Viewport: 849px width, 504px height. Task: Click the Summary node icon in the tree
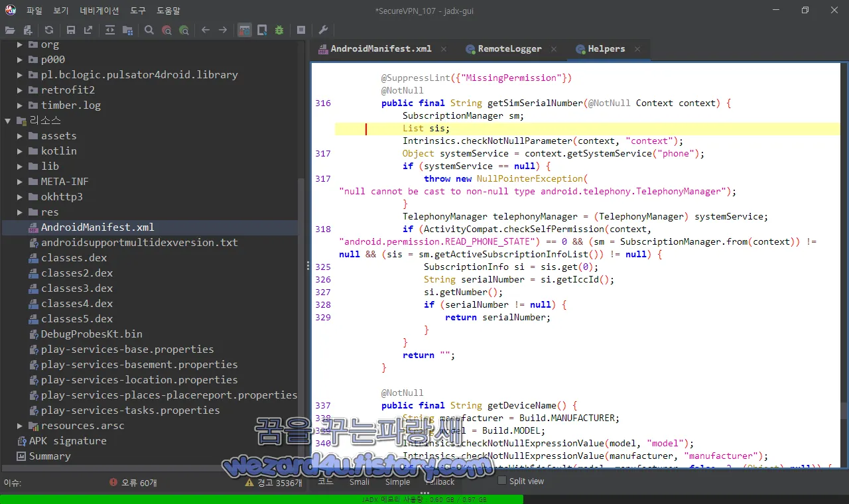point(22,456)
